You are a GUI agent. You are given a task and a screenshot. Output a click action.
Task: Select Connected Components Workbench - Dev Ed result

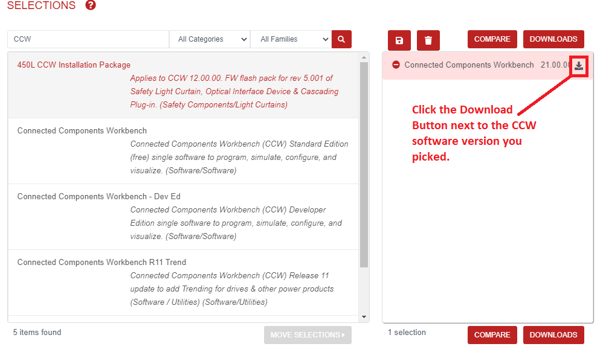click(x=184, y=216)
